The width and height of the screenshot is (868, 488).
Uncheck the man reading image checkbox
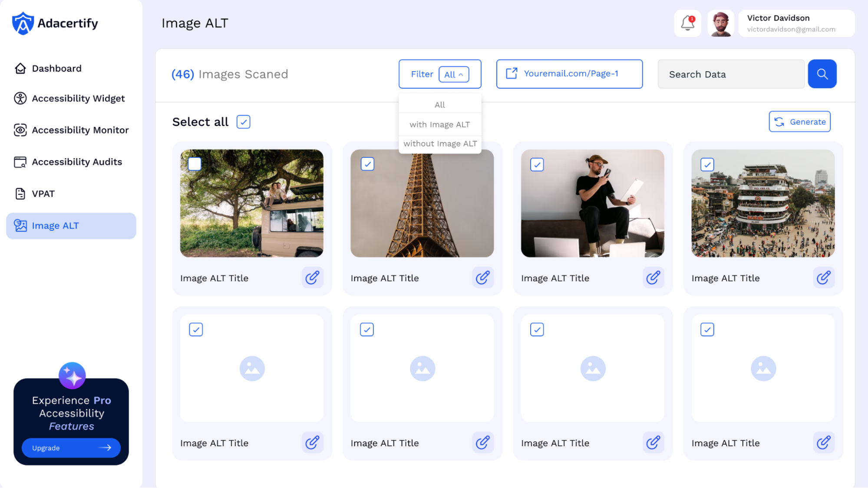pos(537,165)
